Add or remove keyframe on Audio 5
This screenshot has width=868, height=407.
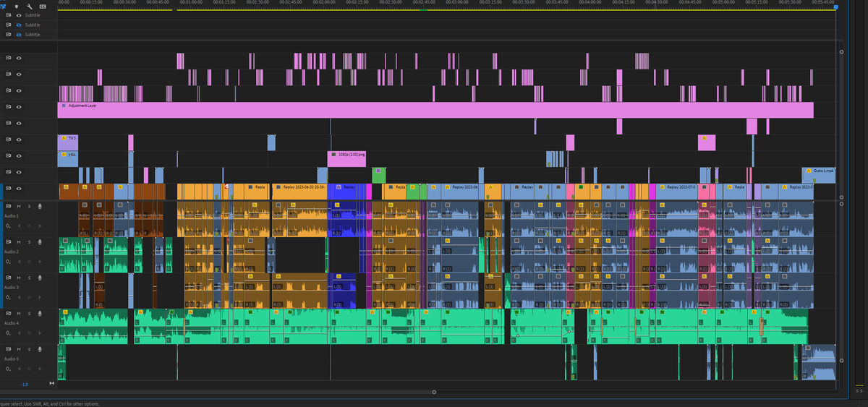click(29, 369)
